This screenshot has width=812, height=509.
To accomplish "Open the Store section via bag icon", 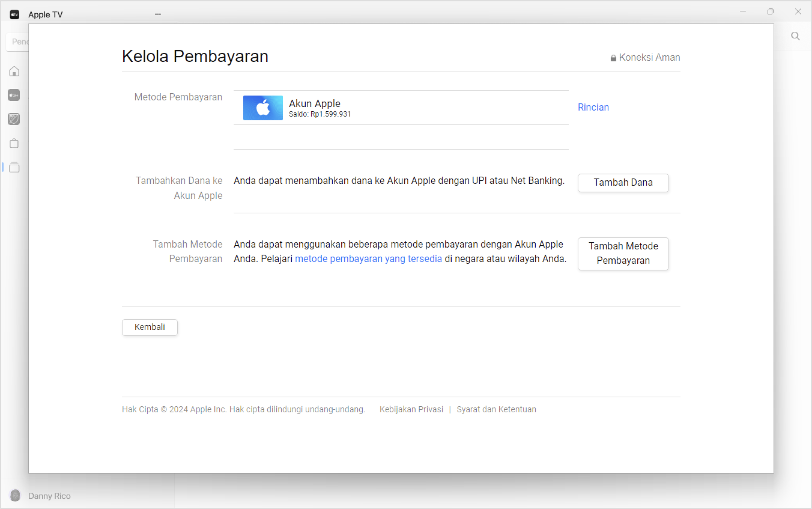I will [x=14, y=143].
